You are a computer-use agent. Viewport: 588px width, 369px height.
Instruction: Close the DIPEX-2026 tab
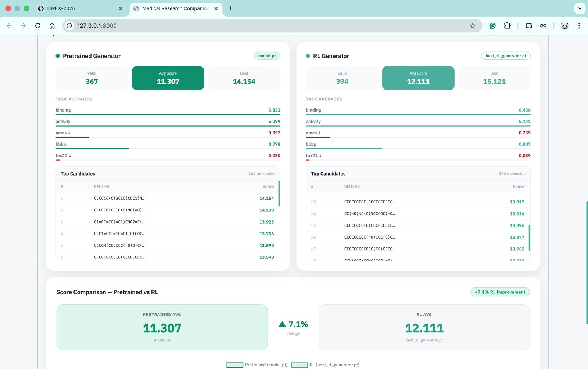(121, 8)
